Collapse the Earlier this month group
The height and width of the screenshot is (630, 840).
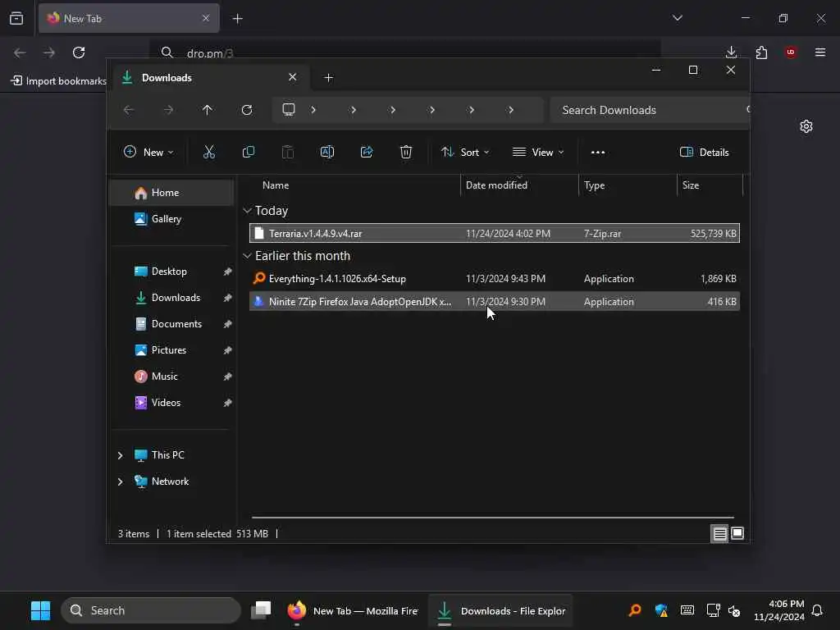pyautogui.click(x=247, y=256)
